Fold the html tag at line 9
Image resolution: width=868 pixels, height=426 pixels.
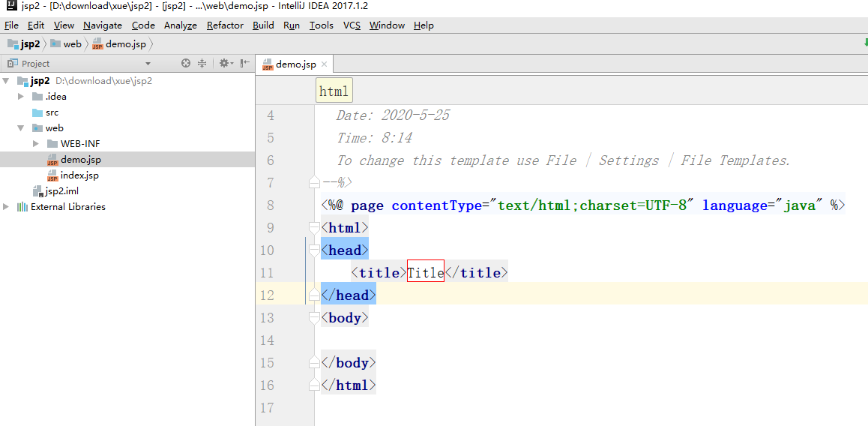click(315, 228)
